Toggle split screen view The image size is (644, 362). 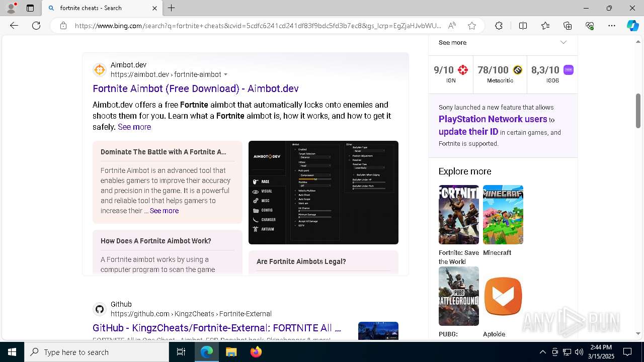click(523, 26)
